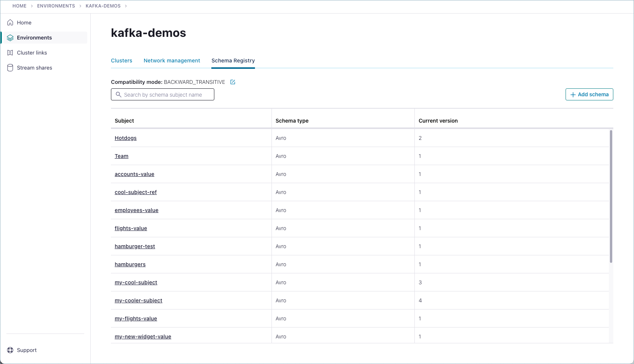Click the Support globe icon
Image resolution: width=634 pixels, height=364 pixels.
[10, 350]
